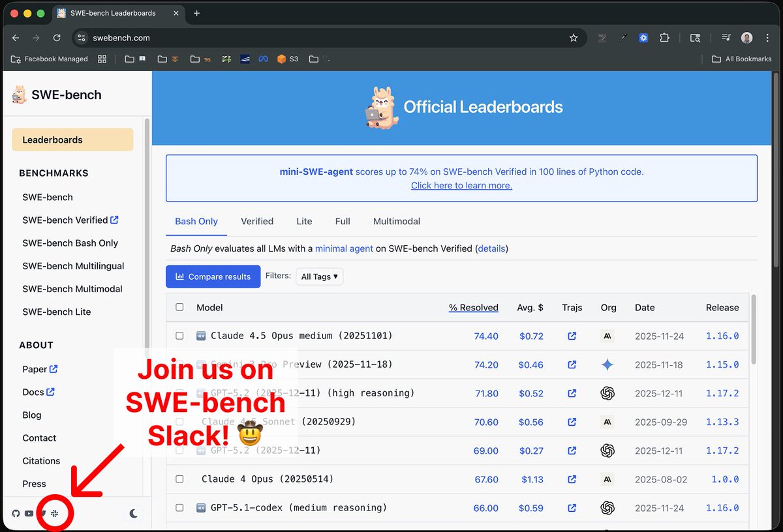
Task: Sort the table by % Resolved column
Action: pyautogui.click(x=474, y=308)
